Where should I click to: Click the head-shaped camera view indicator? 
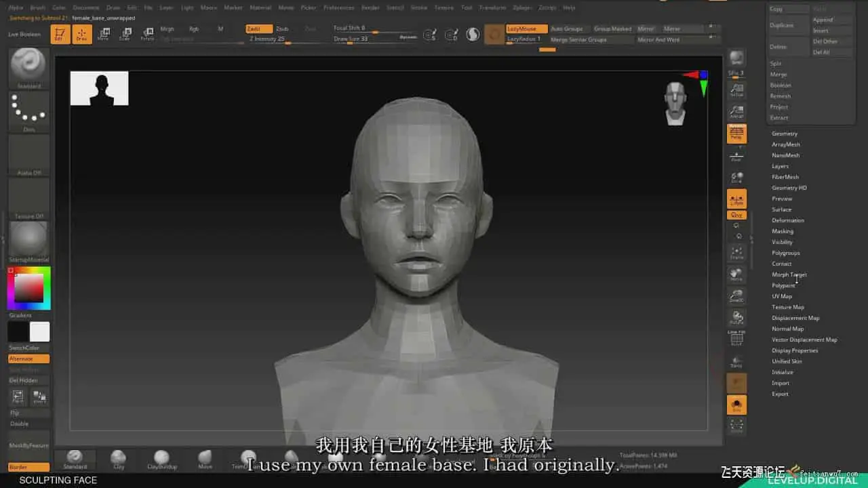click(x=675, y=103)
